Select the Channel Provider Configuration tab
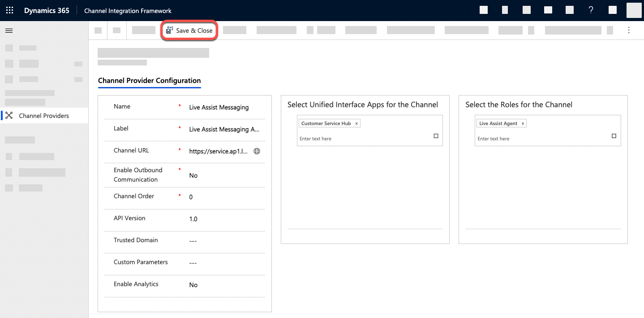The image size is (644, 318). click(x=149, y=81)
